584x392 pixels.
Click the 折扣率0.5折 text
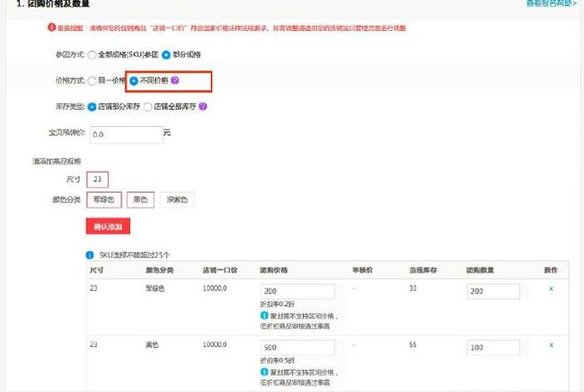tap(278, 360)
